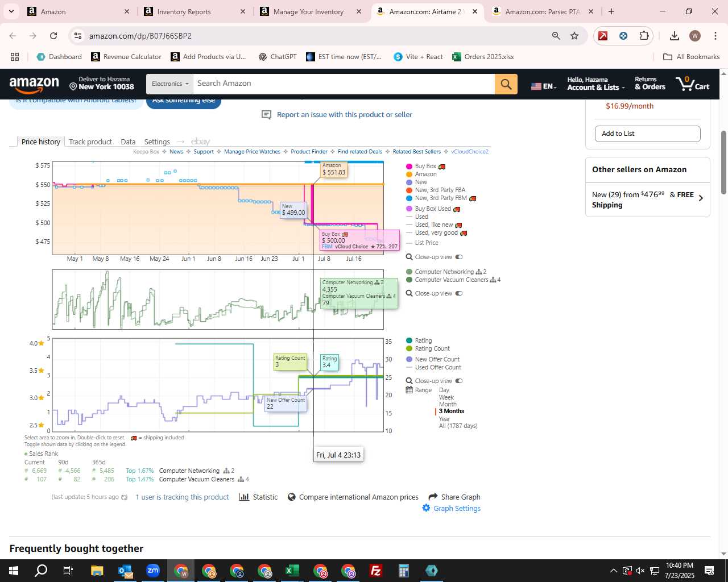Toggle Rating Count series in legend
Screen dimensions: 728x582
tap(428, 348)
